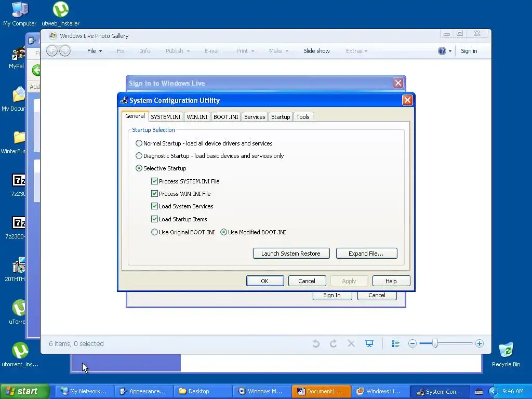This screenshot has width=532, height=399.
Task: Switch to Document1 taskbar button
Action: tap(322, 391)
